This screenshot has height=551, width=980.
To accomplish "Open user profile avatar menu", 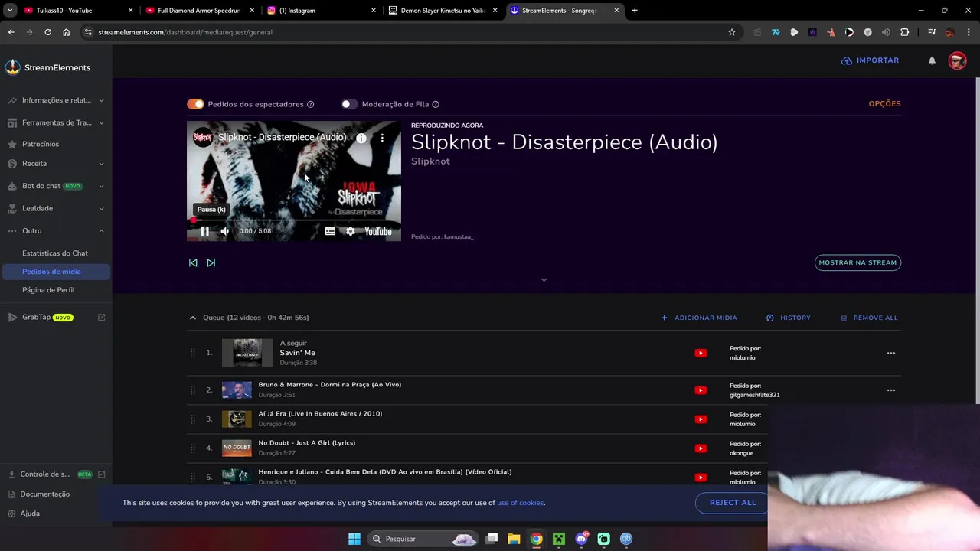I will [x=957, y=60].
